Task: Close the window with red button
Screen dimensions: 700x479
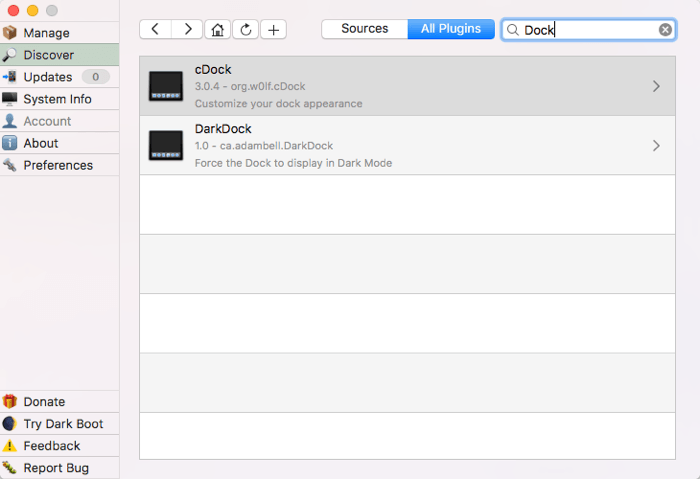Action: click(13, 10)
